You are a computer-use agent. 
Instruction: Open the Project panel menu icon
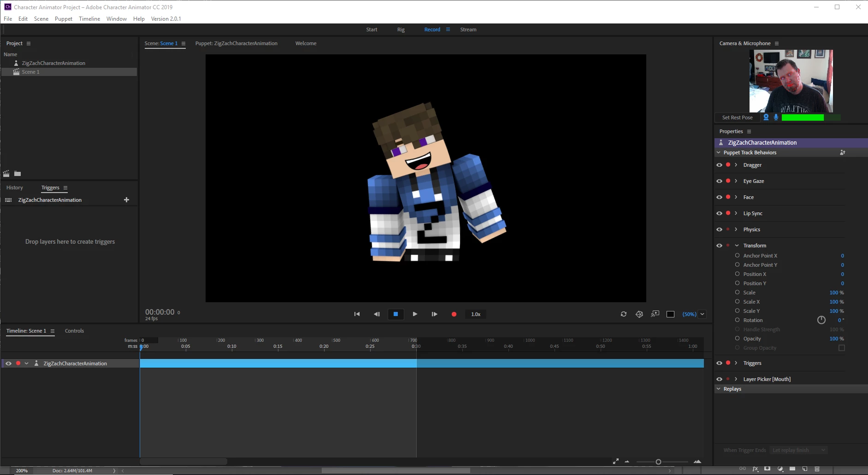[29, 43]
